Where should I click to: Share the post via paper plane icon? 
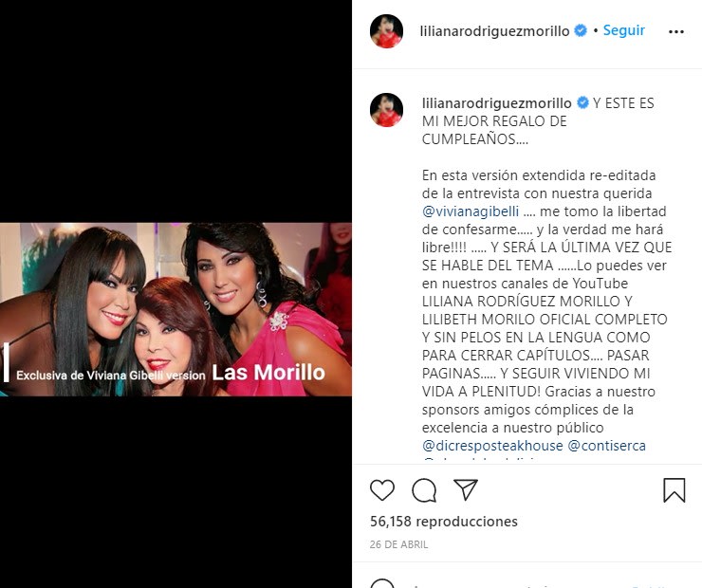(x=466, y=489)
